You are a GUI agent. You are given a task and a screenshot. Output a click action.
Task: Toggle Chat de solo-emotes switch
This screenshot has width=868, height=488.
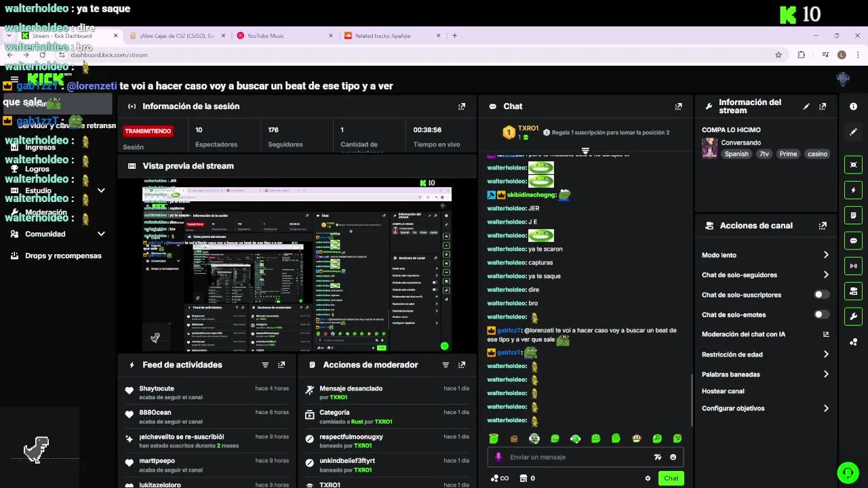pyautogui.click(x=821, y=314)
